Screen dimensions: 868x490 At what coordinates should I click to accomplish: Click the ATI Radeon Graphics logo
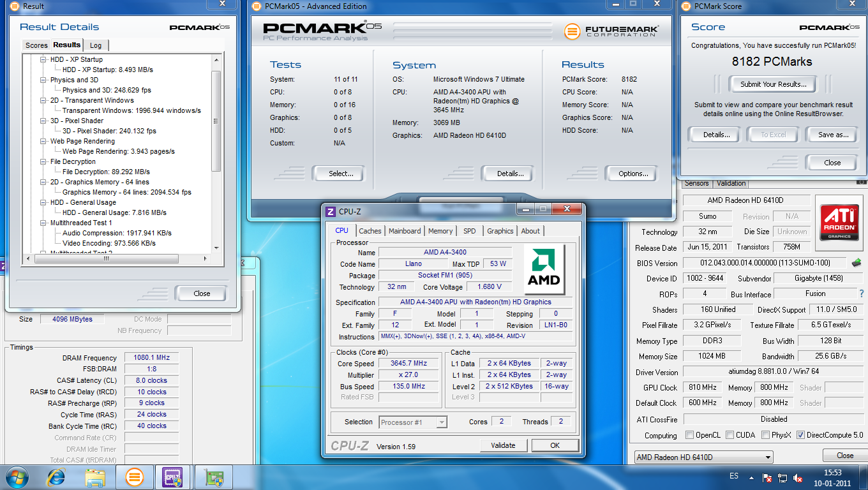click(x=838, y=222)
